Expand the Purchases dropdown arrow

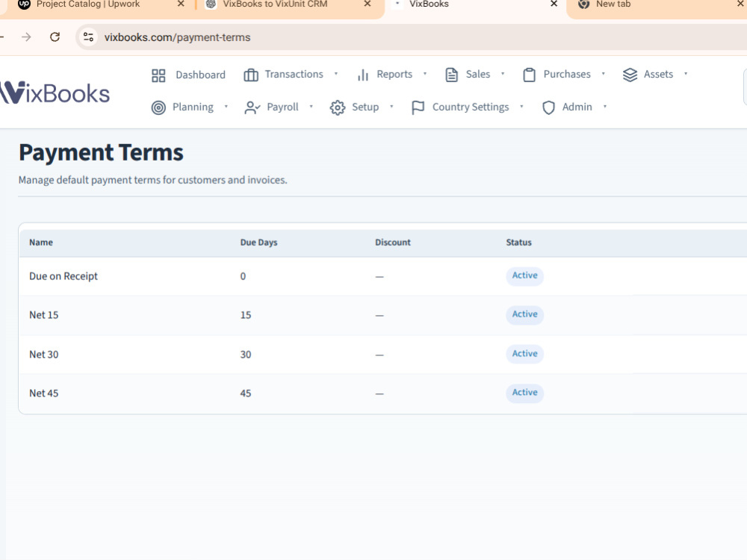coord(603,74)
